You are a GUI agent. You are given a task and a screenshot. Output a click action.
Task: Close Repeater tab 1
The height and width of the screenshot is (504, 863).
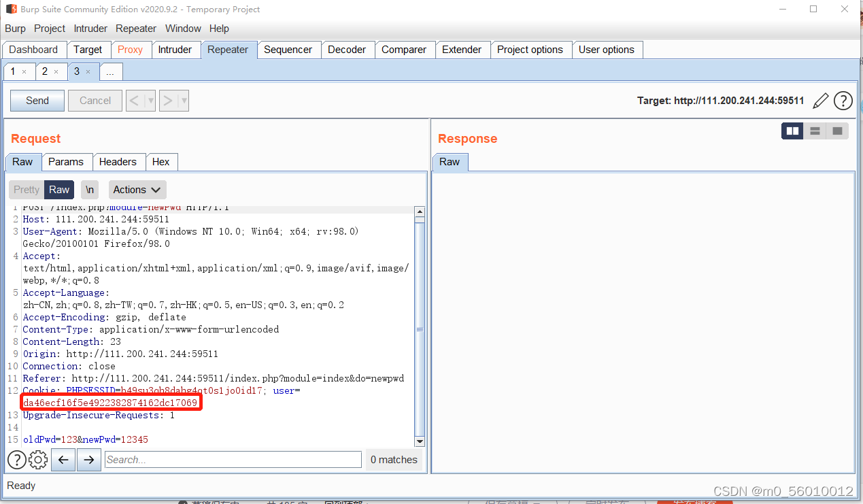24,71
